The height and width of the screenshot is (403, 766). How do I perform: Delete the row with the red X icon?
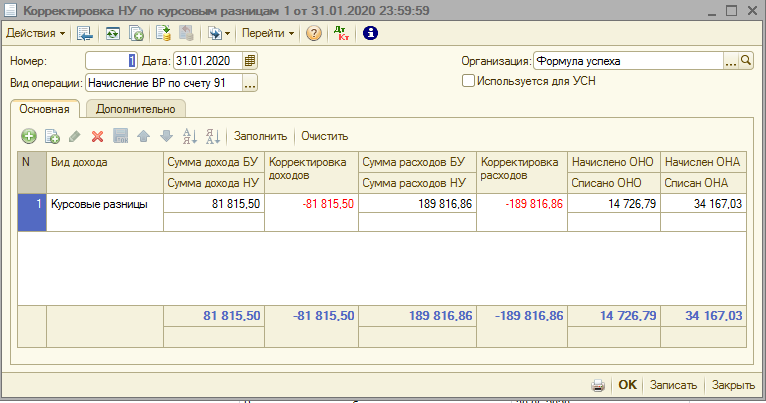[98, 136]
